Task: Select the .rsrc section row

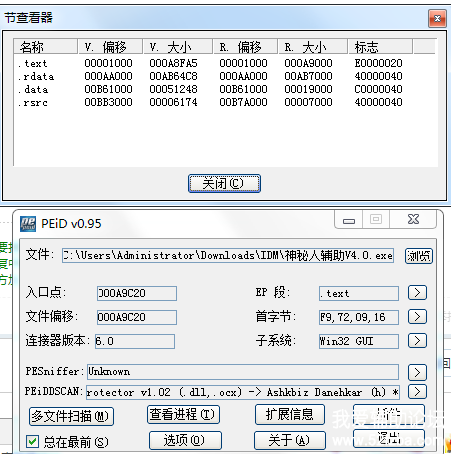Action: 211,102
